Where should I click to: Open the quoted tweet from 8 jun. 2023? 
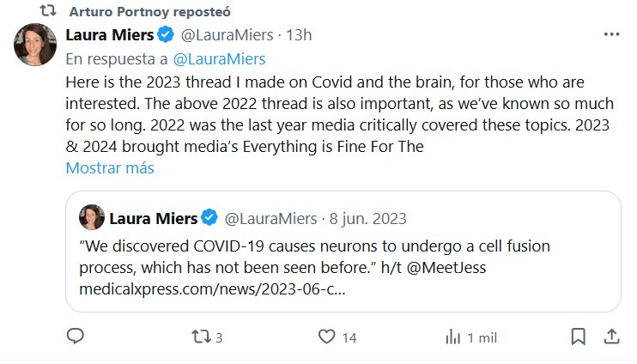[x=343, y=266]
